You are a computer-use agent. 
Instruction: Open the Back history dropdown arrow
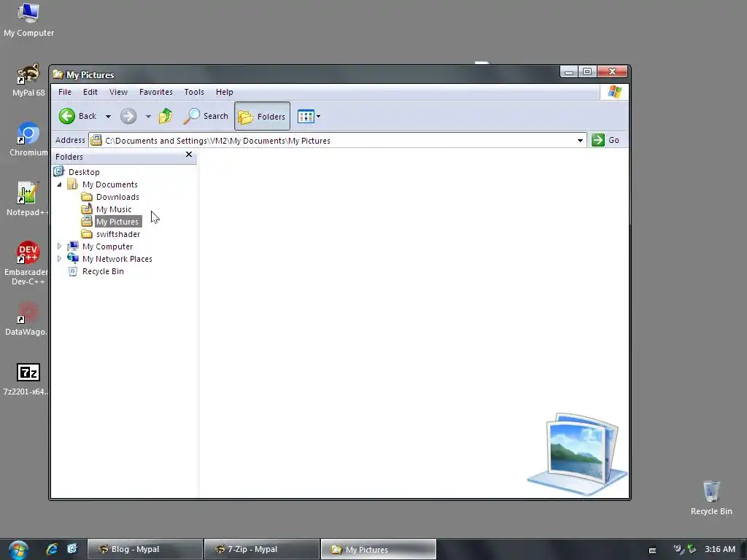coord(108,116)
